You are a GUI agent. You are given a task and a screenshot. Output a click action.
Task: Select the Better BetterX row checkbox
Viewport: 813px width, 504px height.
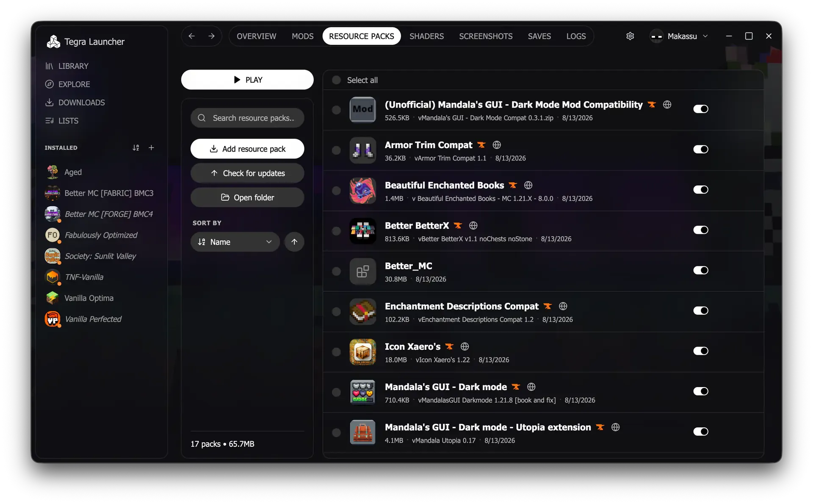[336, 231]
